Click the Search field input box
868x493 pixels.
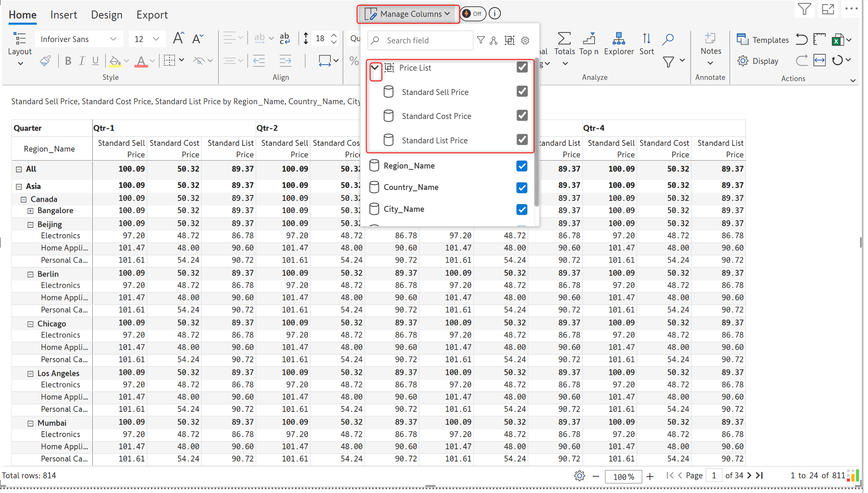(x=420, y=40)
